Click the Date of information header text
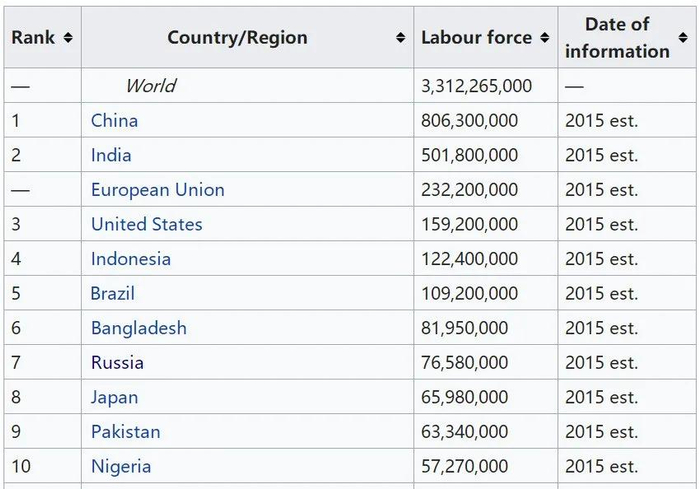700x489 pixels. [x=617, y=38]
